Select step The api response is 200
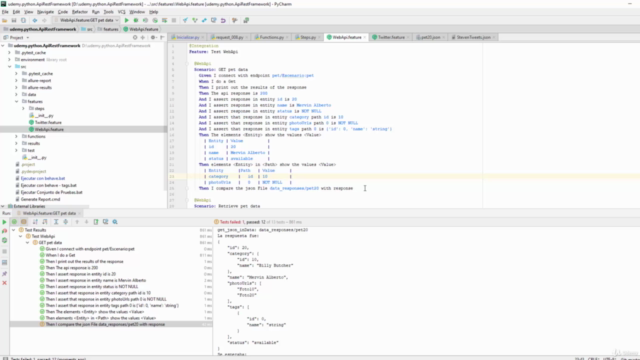 pos(71,268)
